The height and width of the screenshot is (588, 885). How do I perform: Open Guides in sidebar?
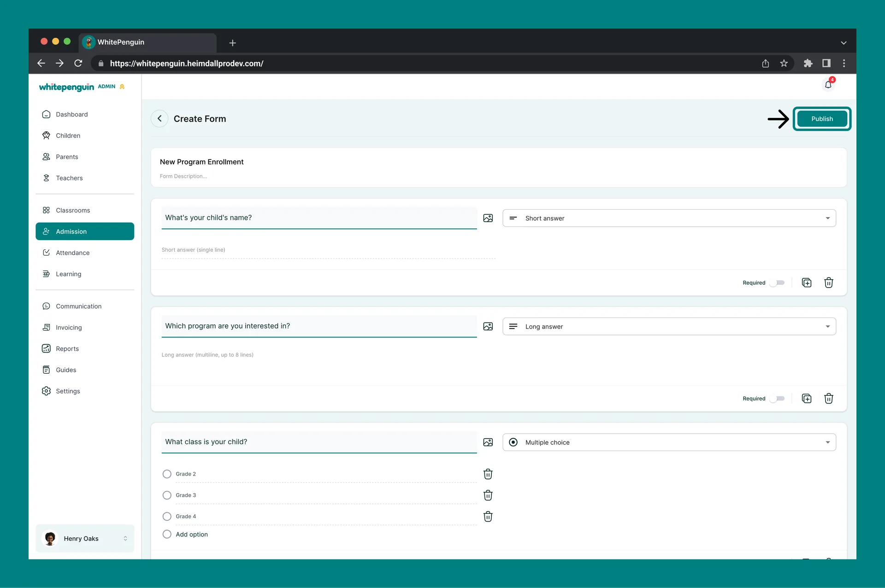point(85,370)
